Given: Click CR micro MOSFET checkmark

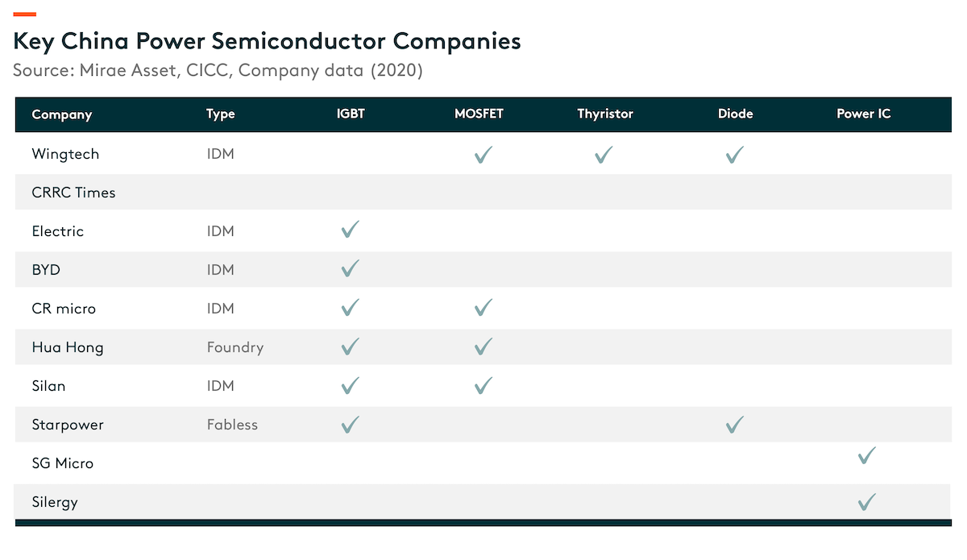Looking at the screenshot, I should coord(483,307).
